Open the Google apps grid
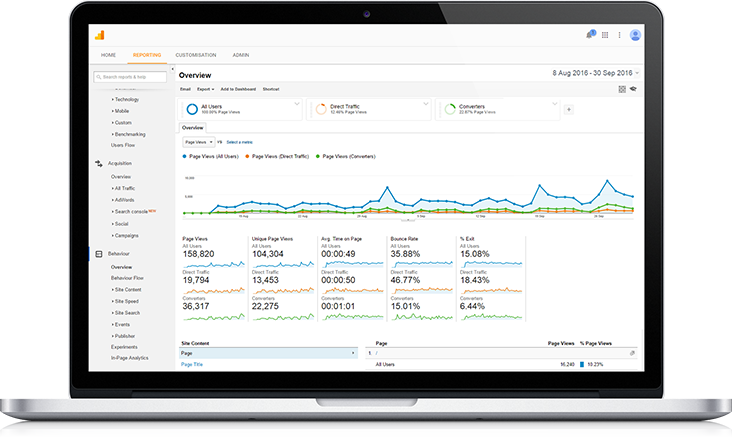Image resolution: width=732 pixels, height=437 pixels. point(605,35)
